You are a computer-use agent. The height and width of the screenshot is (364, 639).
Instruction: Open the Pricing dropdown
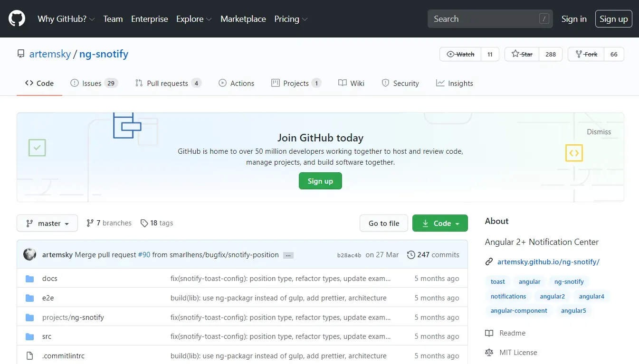[291, 19]
